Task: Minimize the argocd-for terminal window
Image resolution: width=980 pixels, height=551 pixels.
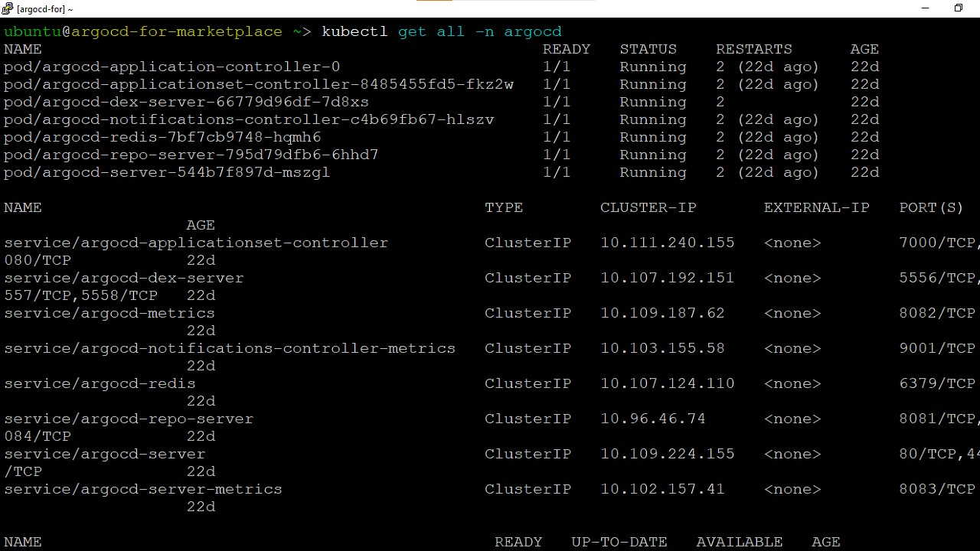Action: (925, 8)
